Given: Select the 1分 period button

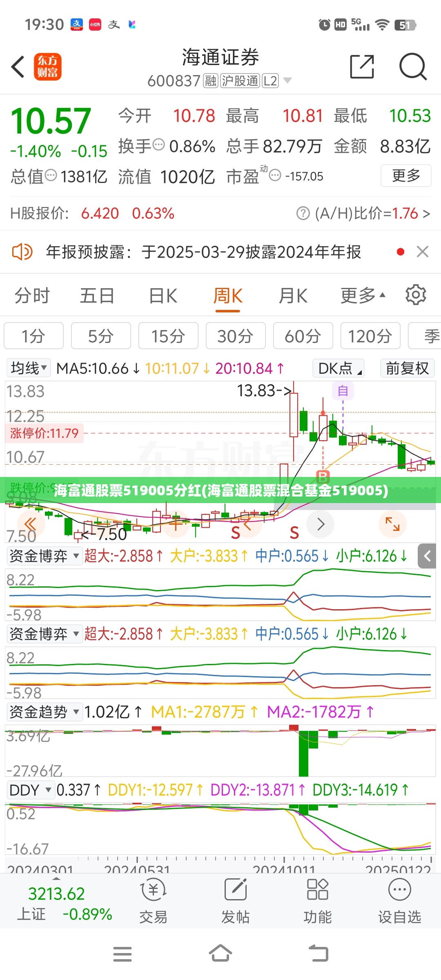Looking at the screenshot, I should click(33, 336).
